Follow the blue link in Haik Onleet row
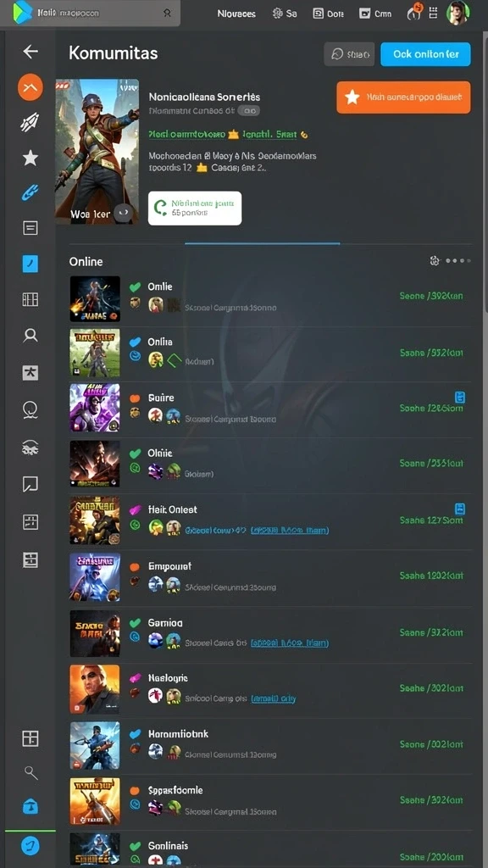 click(290, 530)
